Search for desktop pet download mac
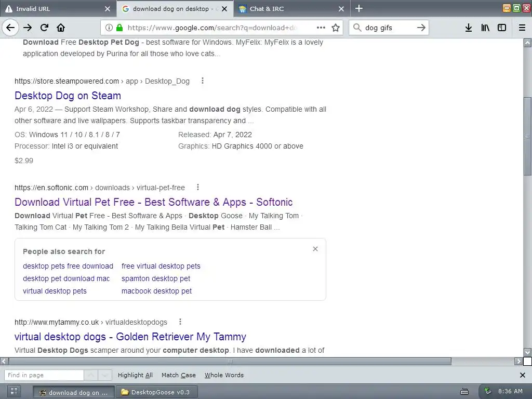Viewport: 532px width, 399px height. click(x=66, y=278)
